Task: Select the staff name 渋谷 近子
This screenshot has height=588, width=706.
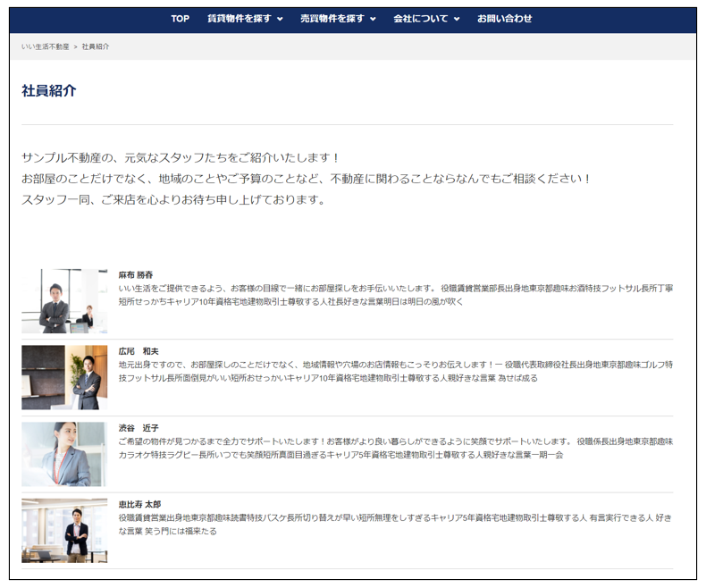Action: tap(138, 428)
